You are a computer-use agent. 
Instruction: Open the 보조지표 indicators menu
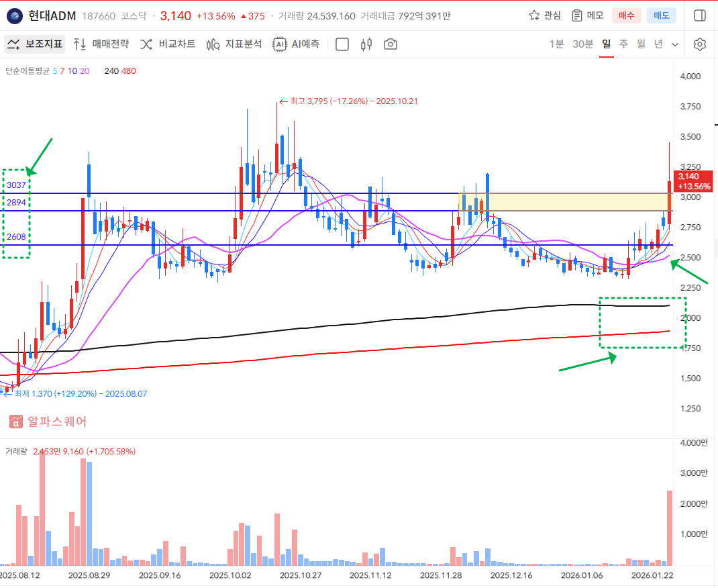[35, 44]
